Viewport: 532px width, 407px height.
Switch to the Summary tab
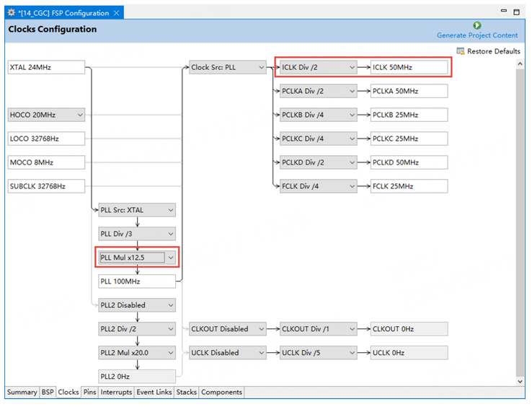(22, 392)
